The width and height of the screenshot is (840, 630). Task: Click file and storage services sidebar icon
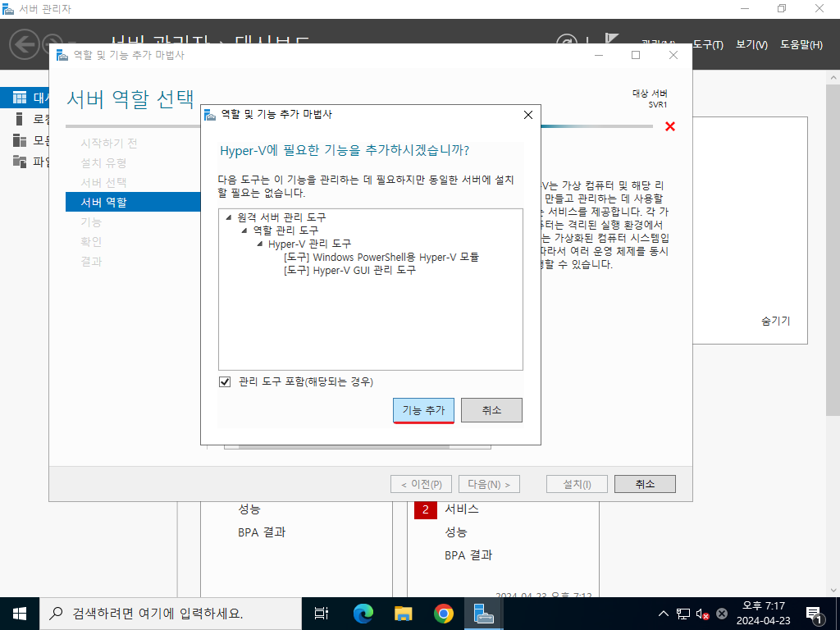pyautogui.click(x=20, y=162)
